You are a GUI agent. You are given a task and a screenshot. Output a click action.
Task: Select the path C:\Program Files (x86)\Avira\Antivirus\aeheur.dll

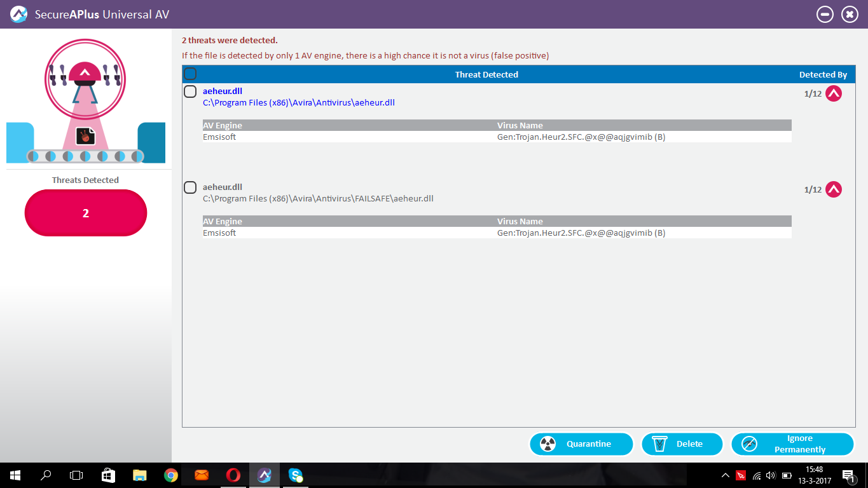pyautogui.click(x=299, y=102)
